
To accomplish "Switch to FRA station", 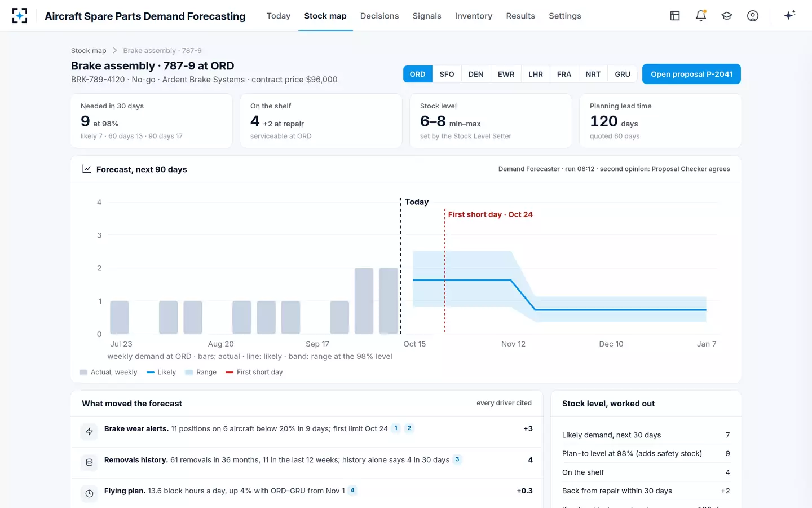I will [x=564, y=74].
